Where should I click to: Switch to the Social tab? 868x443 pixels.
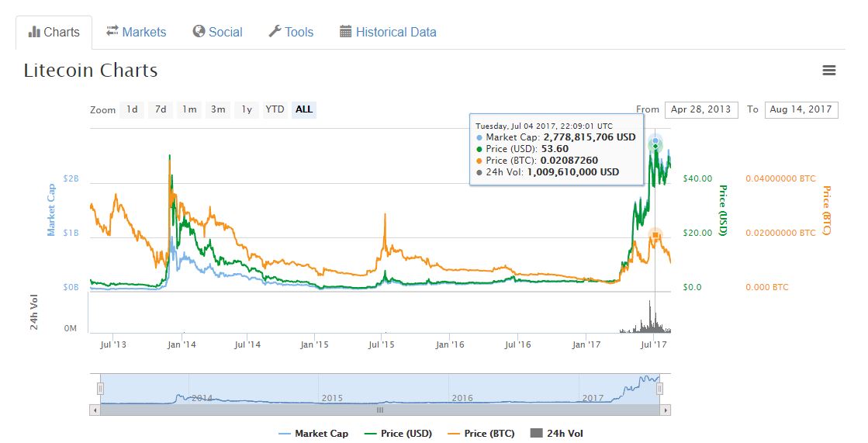(x=217, y=32)
